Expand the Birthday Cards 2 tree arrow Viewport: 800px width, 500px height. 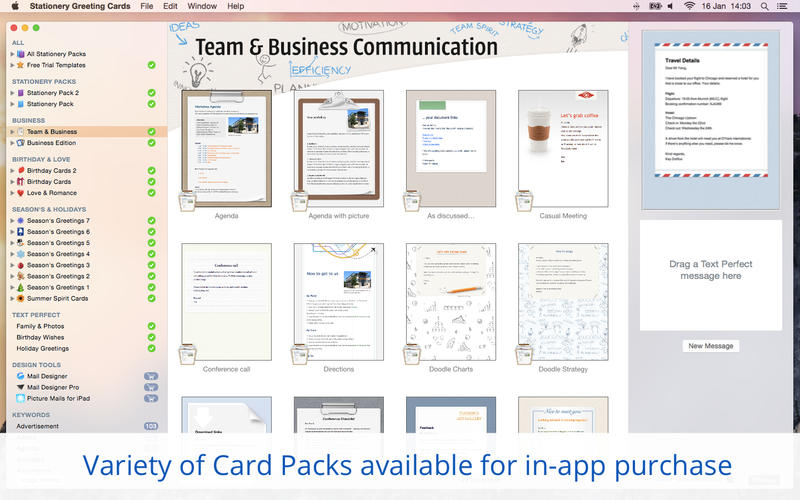click(12, 171)
